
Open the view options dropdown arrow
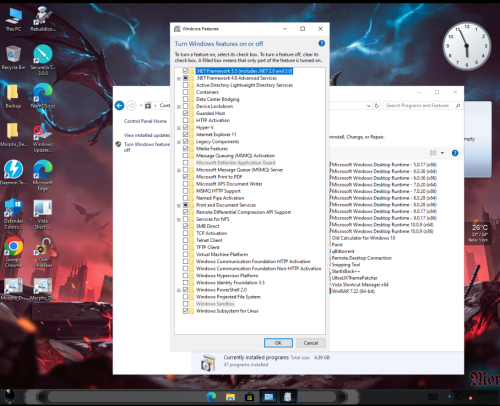(442, 153)
